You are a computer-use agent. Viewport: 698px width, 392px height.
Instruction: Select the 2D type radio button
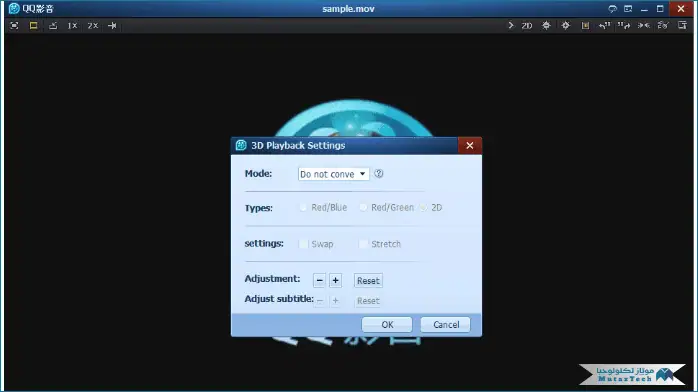point(423,207)
